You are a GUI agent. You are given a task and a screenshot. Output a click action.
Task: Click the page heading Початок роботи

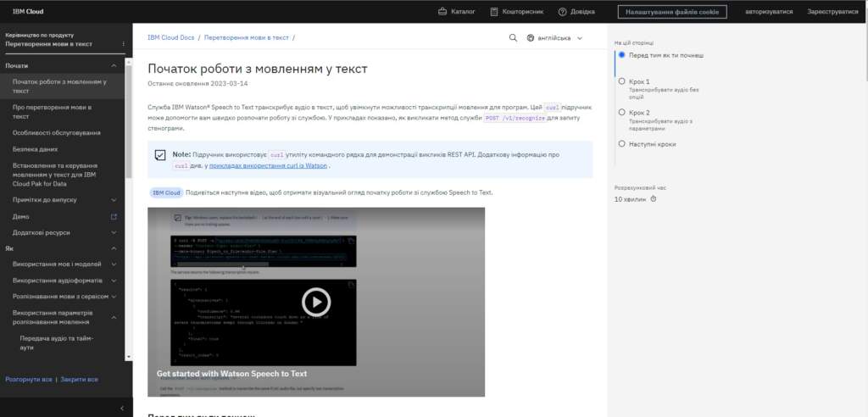258,69
